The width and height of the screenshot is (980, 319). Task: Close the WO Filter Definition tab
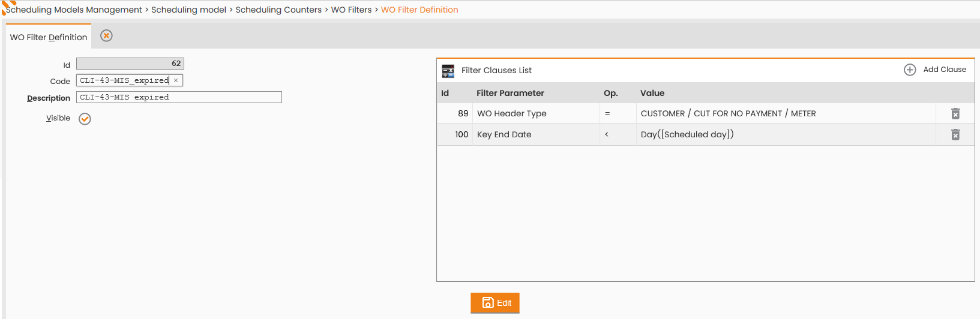tap(106, 36)
